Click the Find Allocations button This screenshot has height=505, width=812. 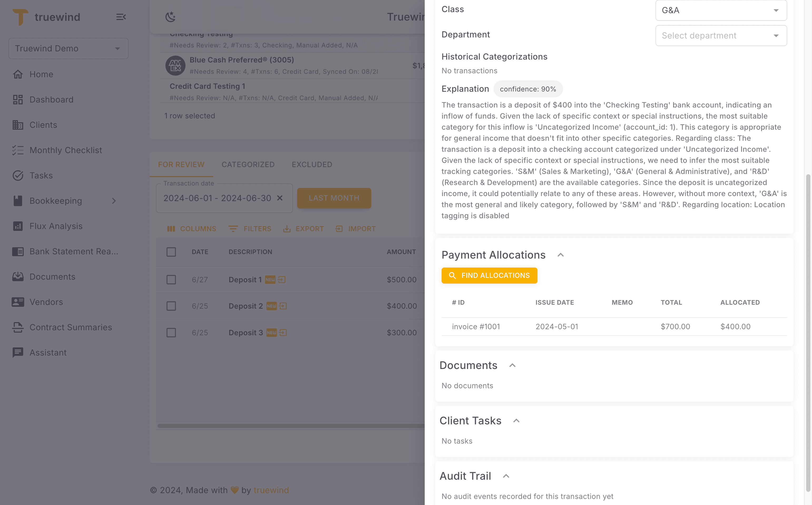[x=489, y=275]
